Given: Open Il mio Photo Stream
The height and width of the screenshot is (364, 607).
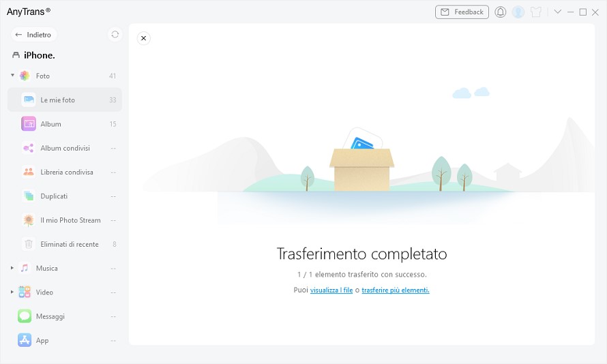Looking at the screenshot, I should coord(70,220).
